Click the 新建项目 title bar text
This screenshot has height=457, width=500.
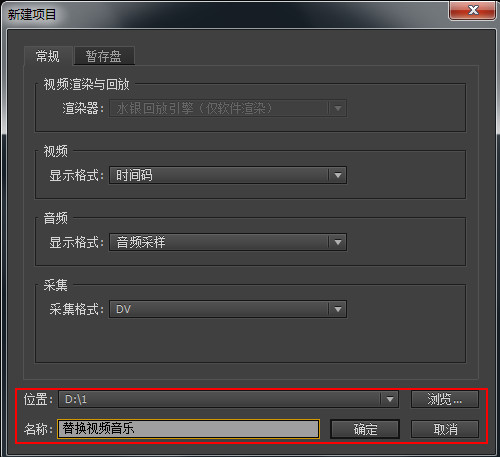click(x=32, y=15)
